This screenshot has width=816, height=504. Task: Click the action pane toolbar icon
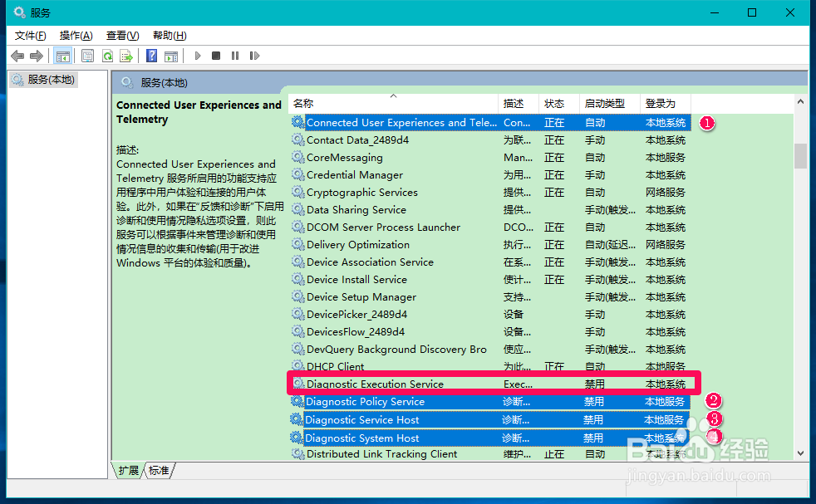170,56
